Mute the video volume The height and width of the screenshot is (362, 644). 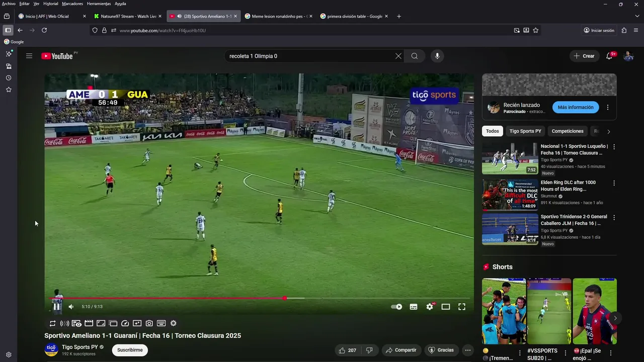(71, 307)
